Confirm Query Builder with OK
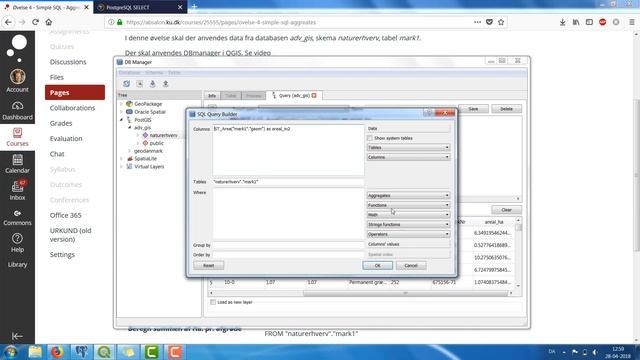This screenshot has width=640, height=360. [x=378, y=266]
